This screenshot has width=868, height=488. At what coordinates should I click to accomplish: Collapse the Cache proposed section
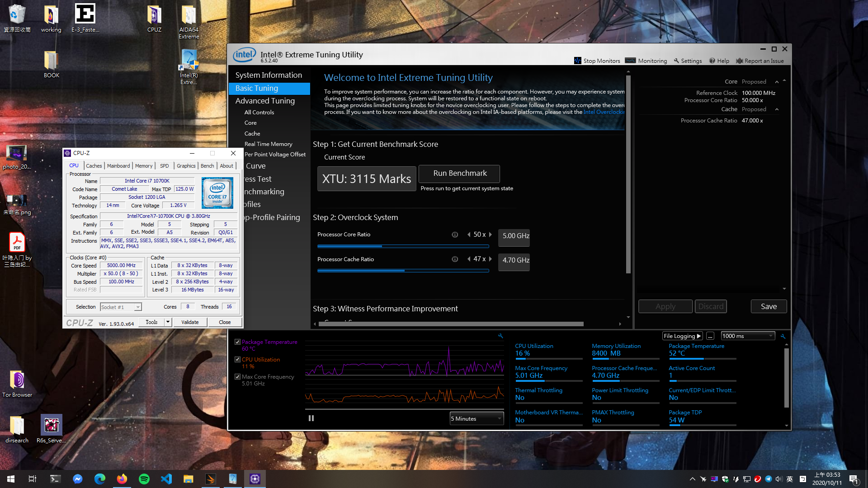click(x=777, y=109)
